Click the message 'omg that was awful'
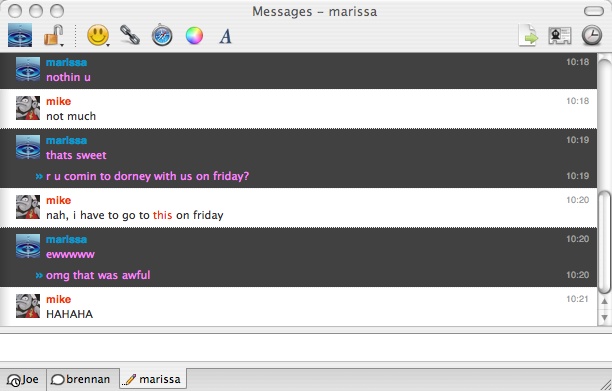The width and height of the screenshot is (612, 391). (x=98, y=275)
